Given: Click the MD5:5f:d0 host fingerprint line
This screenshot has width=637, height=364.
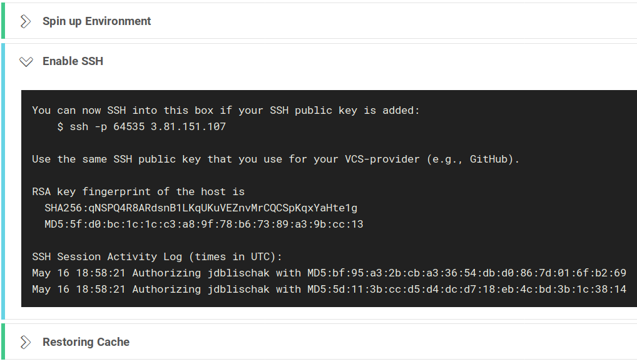Looking at the screenshot, I should pyautogui.click(x=204, y=225).
